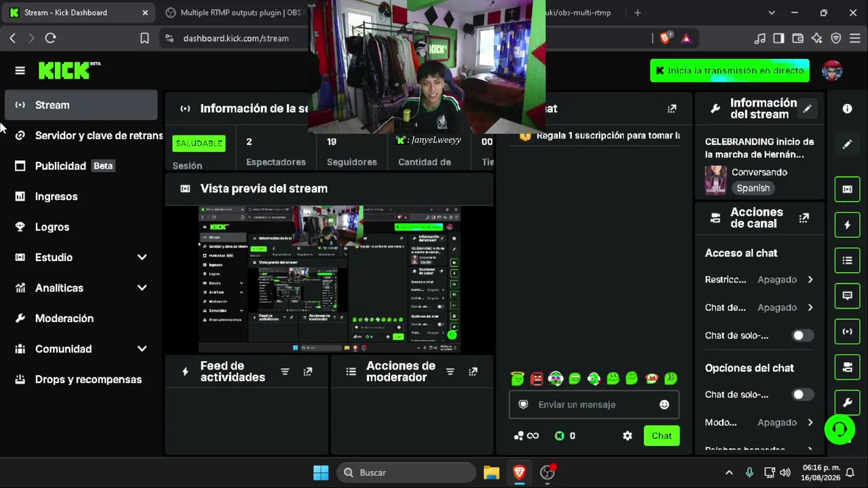Click the Brave Shields icon in address bar
Screen dimensions: 868x488
[x=665, y=38]
